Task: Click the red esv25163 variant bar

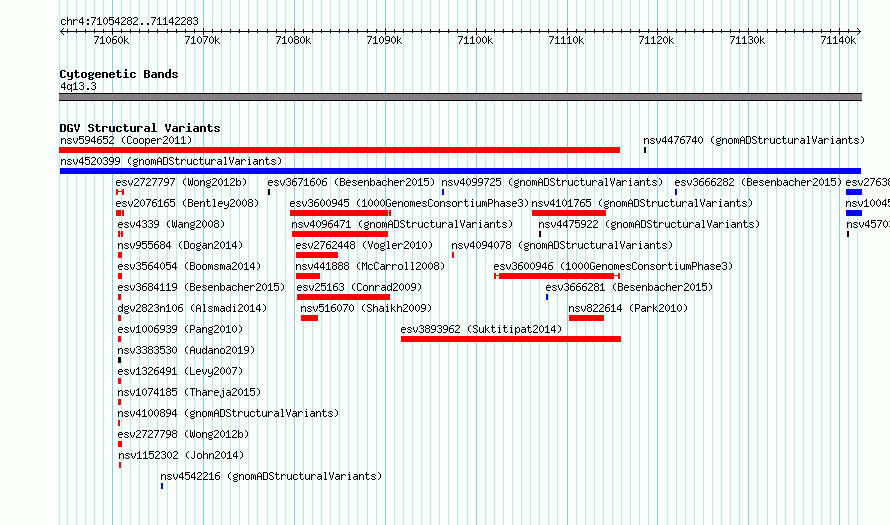Action: coord(343,297)
